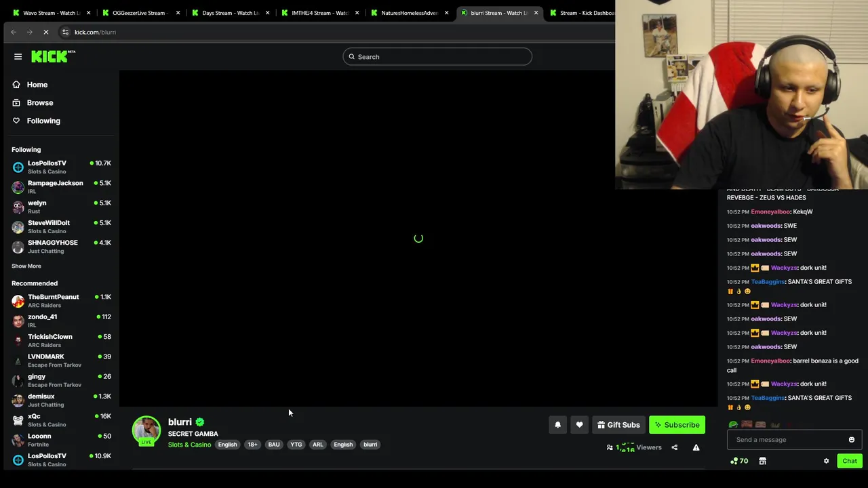Click the SECRET GAMBA stream title
This screenshot has width=868, height=488.
193,434
